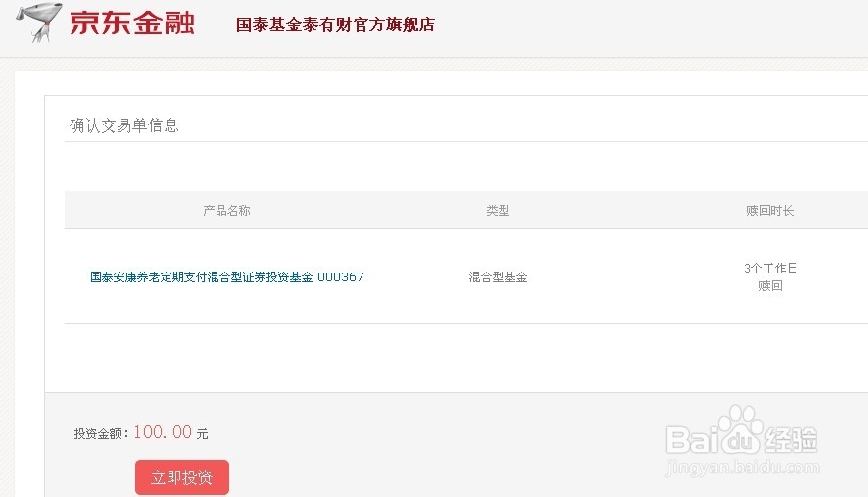
Task: Click the 投资金额 label
Action: [101, 433]
